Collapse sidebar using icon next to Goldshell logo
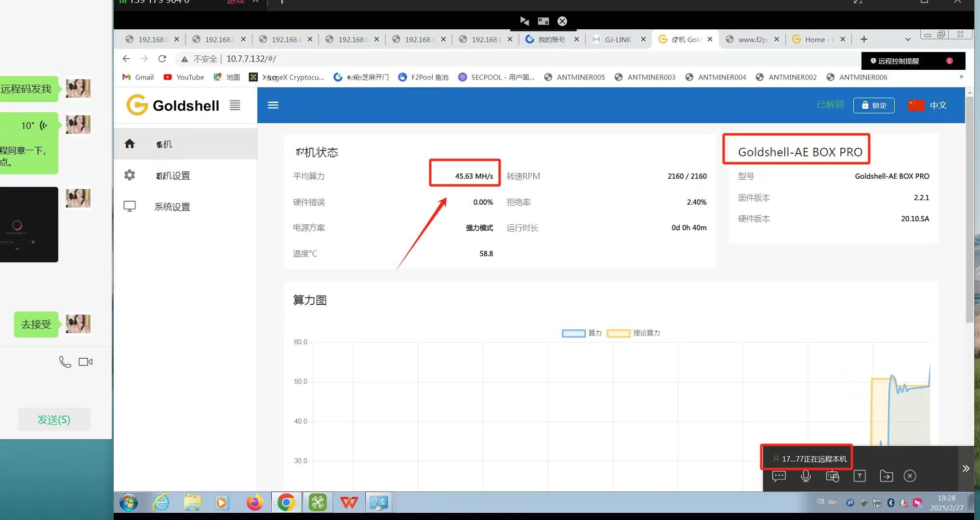This screenshot has width=980, height=520. (235, 105)
